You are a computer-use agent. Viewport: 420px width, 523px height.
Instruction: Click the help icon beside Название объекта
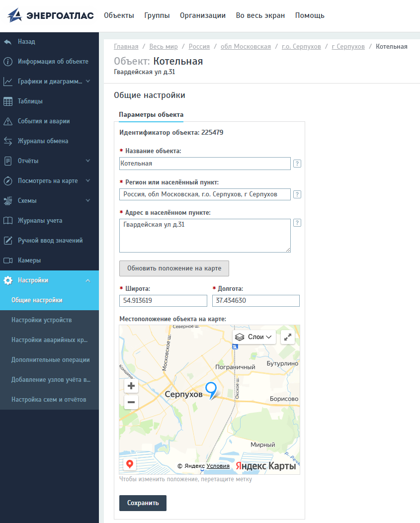[x=297, y=164]
